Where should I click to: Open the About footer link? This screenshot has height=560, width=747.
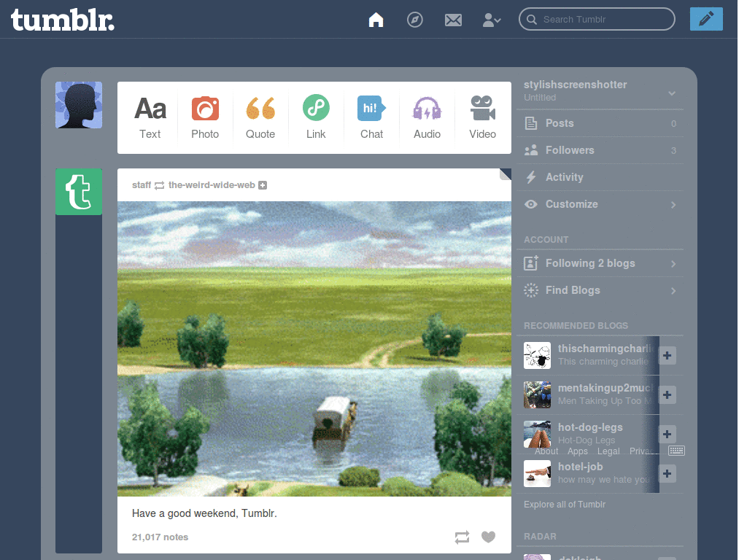[x=546, y=451]
